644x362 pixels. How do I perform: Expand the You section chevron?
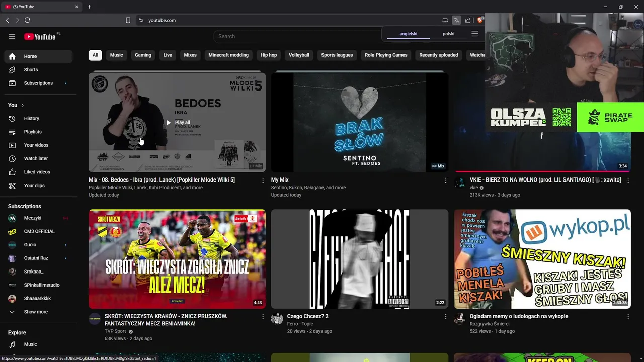[x=22, y=105]
